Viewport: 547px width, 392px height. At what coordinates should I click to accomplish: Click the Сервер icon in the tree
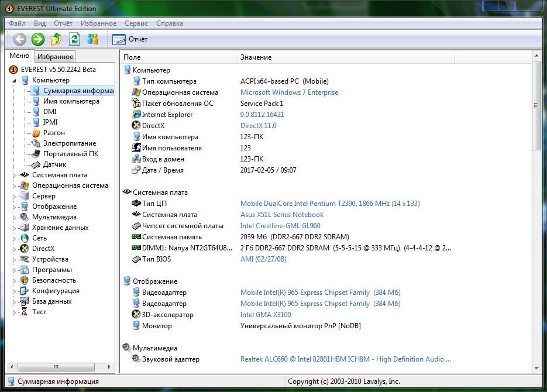(25, 196)
